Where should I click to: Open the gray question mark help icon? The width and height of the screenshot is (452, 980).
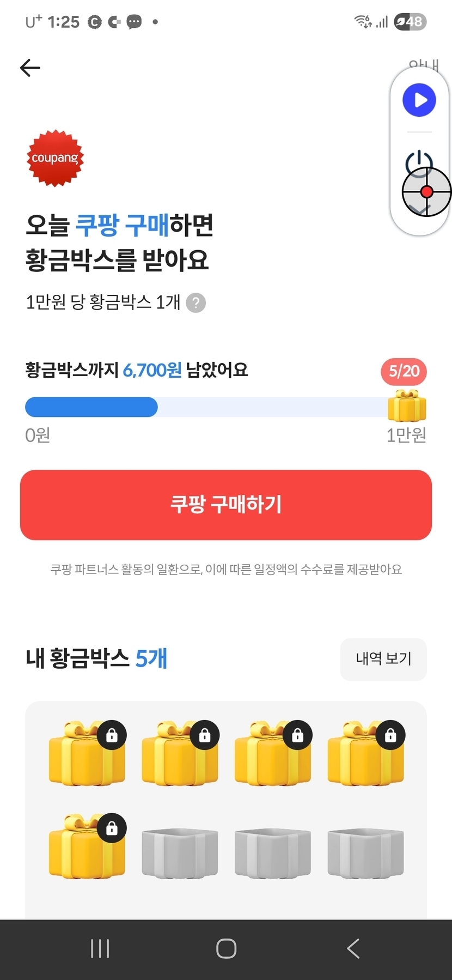pyautogui.click(x=196, y=303)
